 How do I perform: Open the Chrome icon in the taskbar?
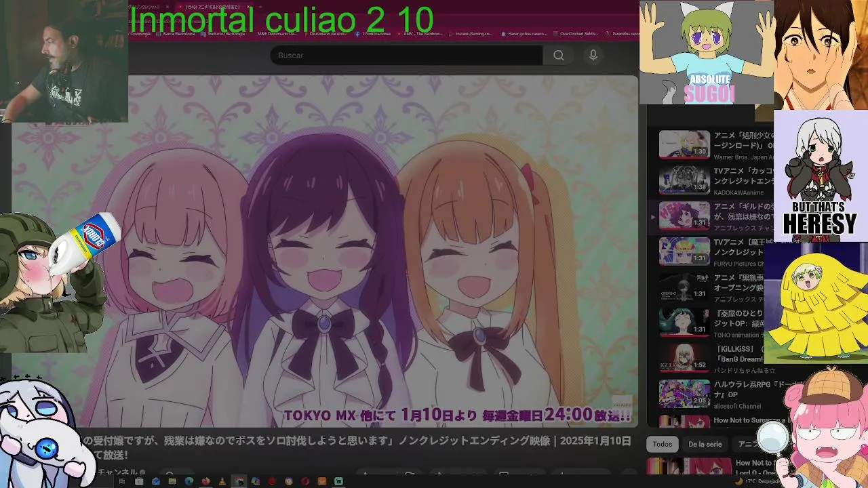point(239,481)
